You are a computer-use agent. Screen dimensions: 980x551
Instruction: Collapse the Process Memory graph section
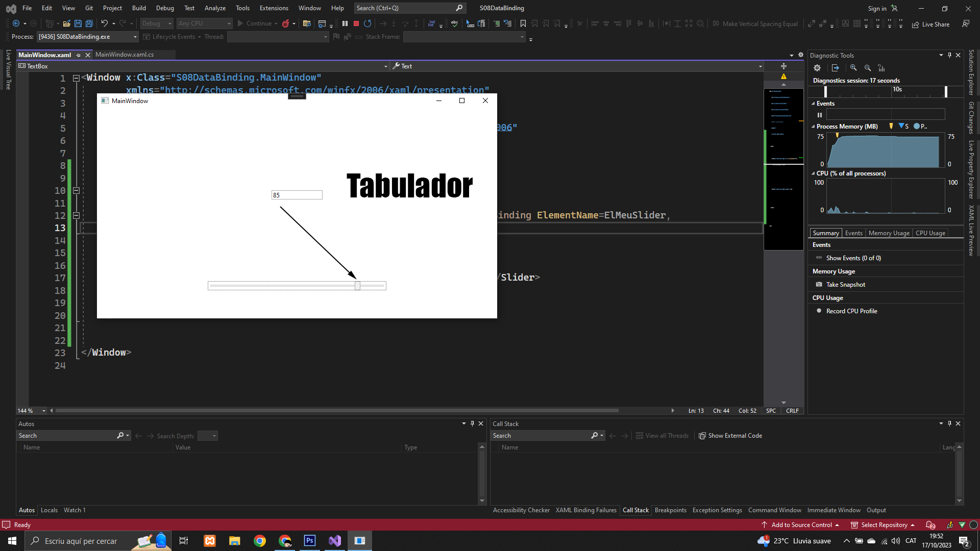tap(813, 127)
